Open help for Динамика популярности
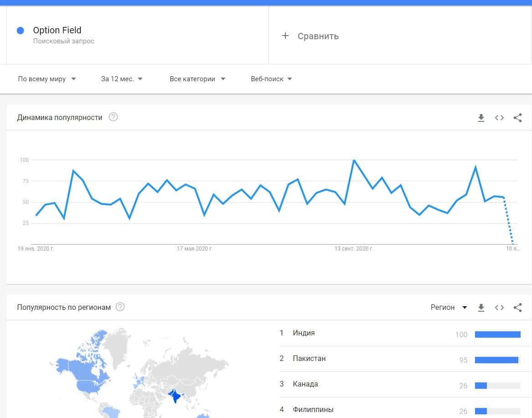The image size is (532, 418). click(x=114, y=117)
